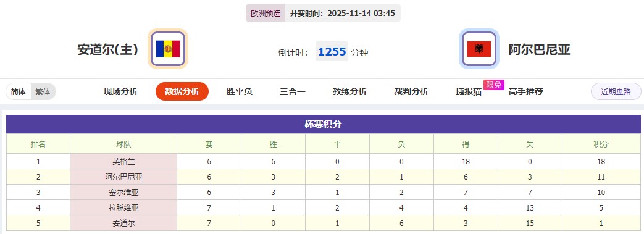Screen dimensions: 644x234
Task: Click the 积分 column header
Action: click(601, 144)
